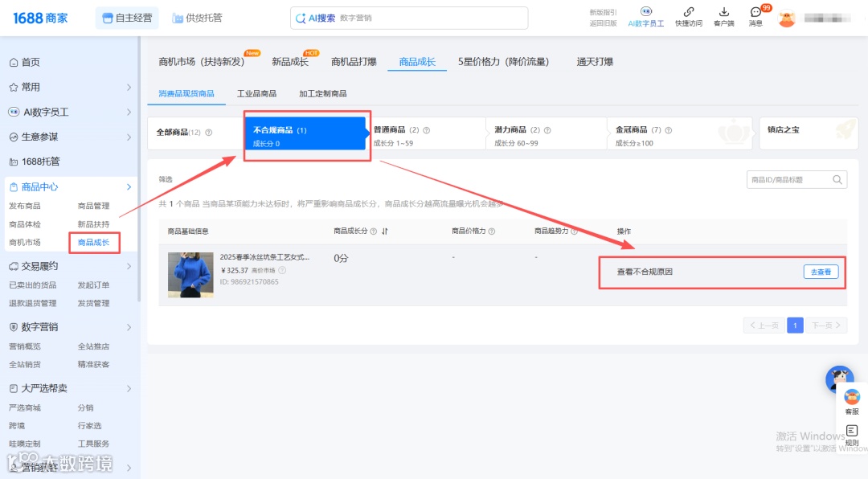Click help icon next to 普通商品
This screenshot has height=479, width=868.
pos(426,130)
